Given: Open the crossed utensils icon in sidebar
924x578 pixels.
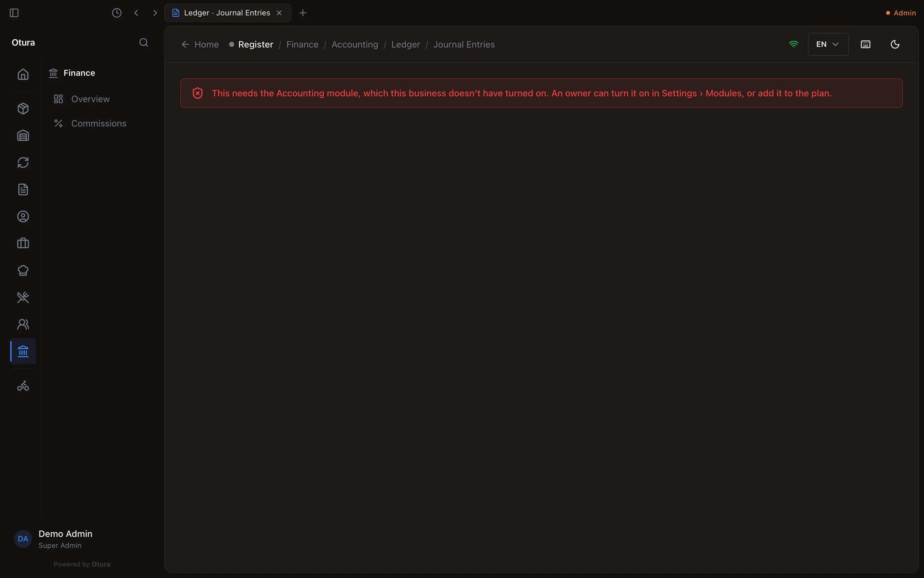Looking at the screenshot, I should [x=23, y=297].
